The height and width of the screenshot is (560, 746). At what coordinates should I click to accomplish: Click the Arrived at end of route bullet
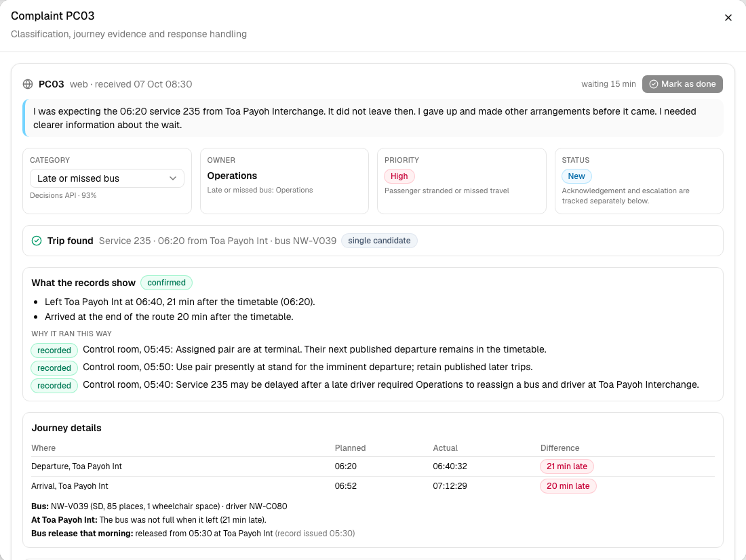pyautogui.click(x=169, y=317)
